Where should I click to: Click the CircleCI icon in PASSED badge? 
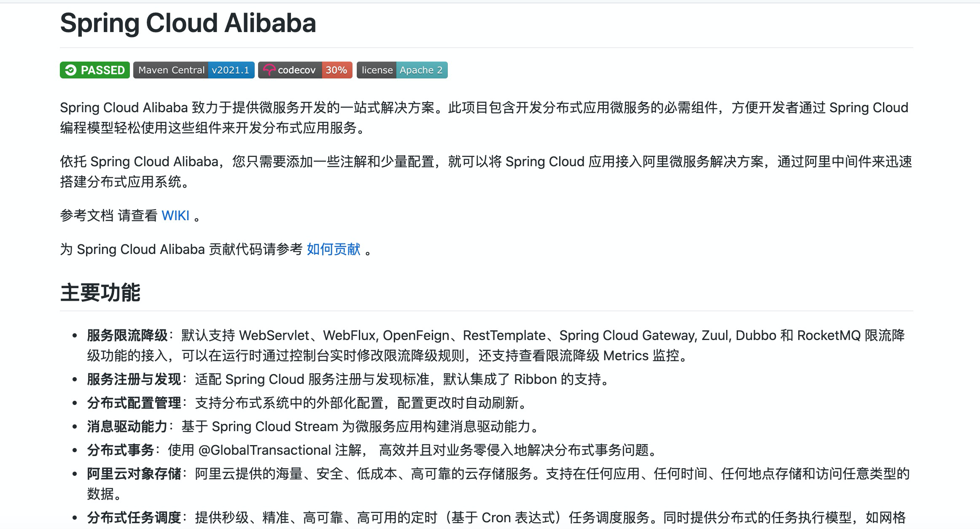(x=71, y=70)
